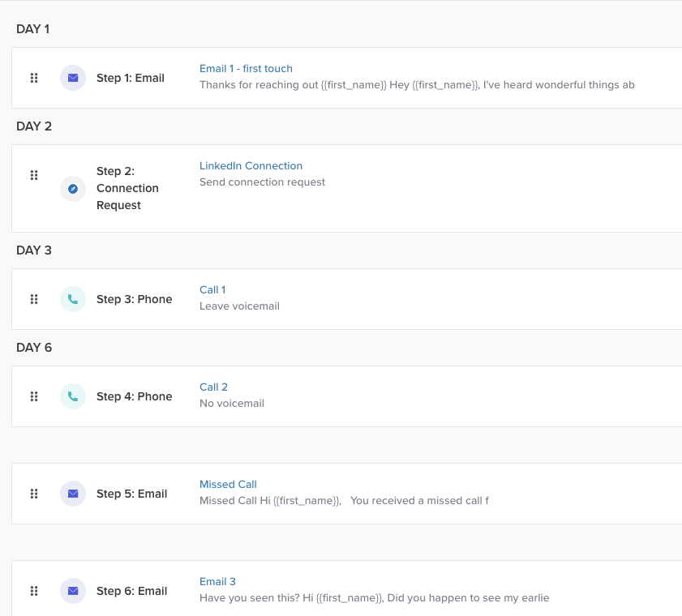Open the LinkedIn Connection link

pyautogui.click(x=251, y=166)
